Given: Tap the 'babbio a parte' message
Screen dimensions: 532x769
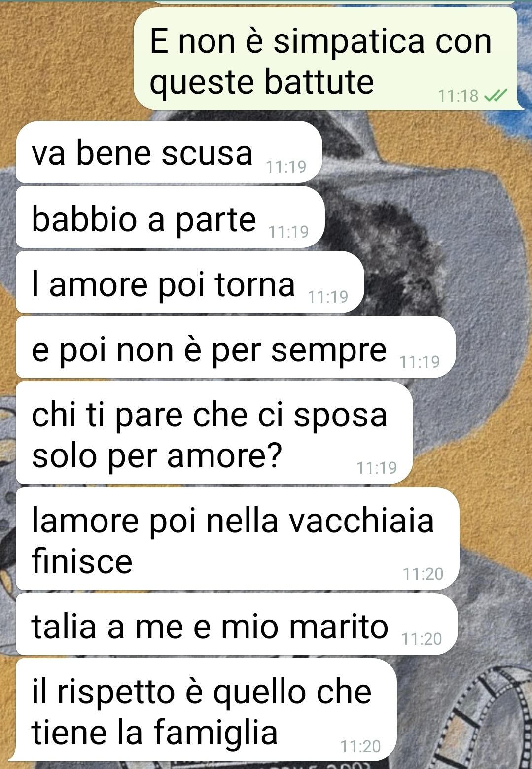Looking at the screenshot, I should tap(170, 217).
